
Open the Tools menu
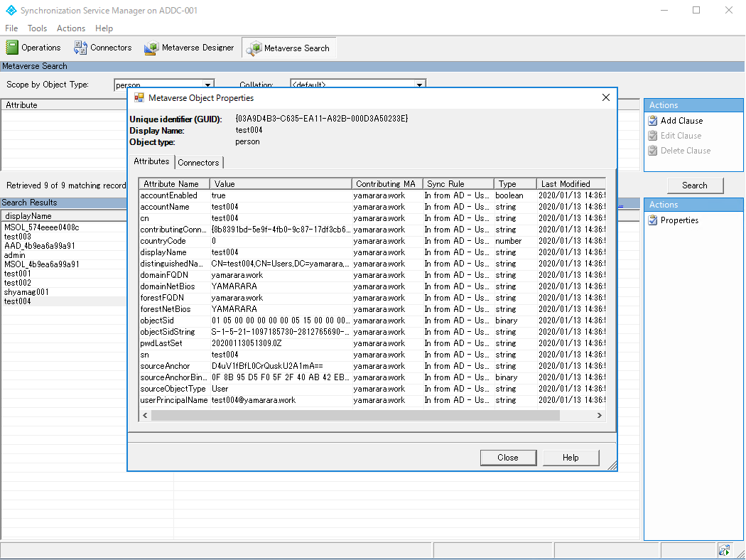click(x=37, y=28)
